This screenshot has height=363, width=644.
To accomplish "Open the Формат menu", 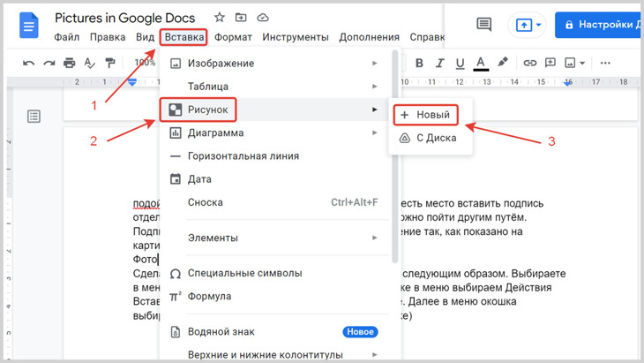I will point(233,37).
